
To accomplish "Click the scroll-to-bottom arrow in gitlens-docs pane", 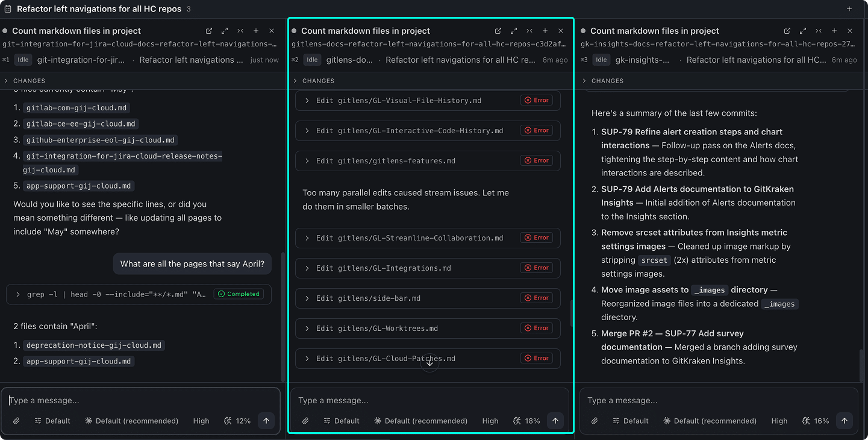I will [x=429, y=362].
